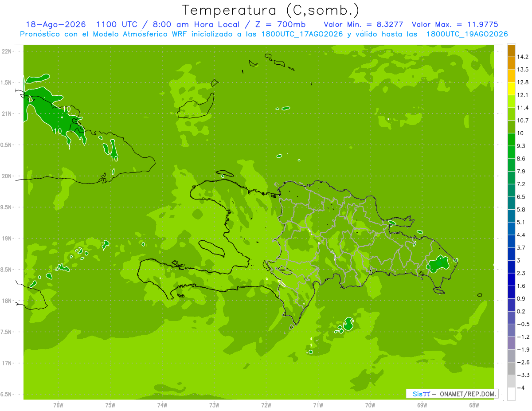Click the "1800UTC_17AGO2026" initialization time
The height and width of the screenshot is (411, 532).
pos(301,34)
